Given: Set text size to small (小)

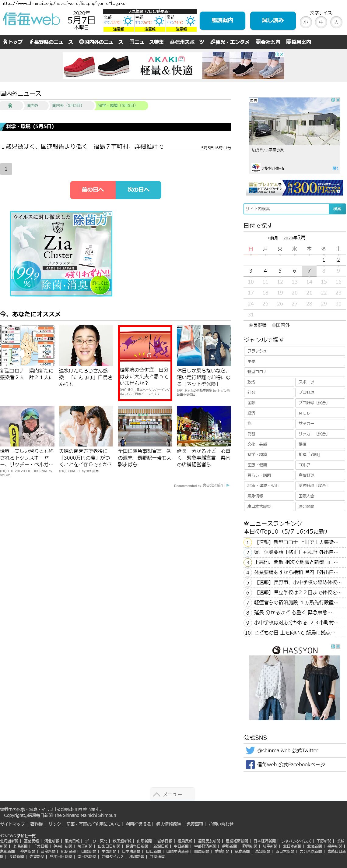Looking at the screenshot, I should point(306,23).
